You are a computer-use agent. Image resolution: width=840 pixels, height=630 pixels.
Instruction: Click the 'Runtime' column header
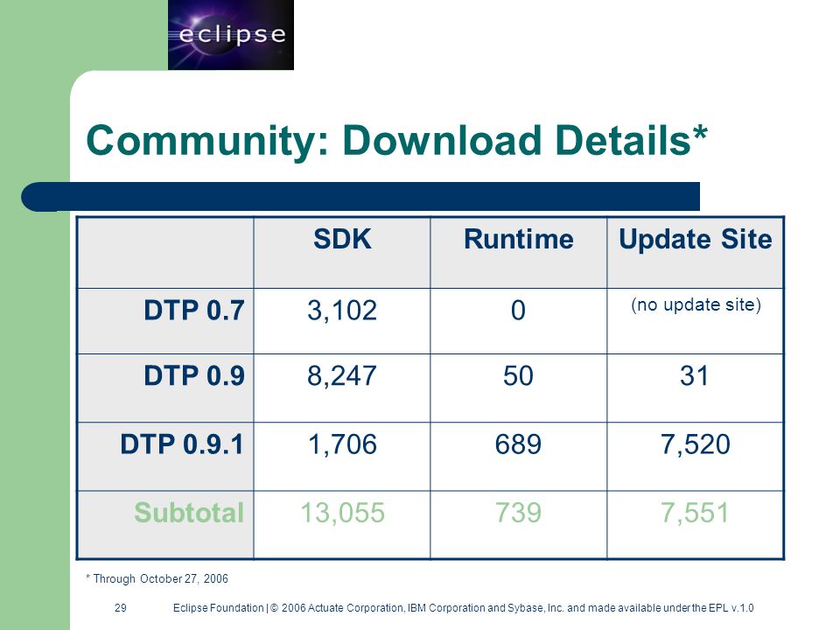point(519,239)
